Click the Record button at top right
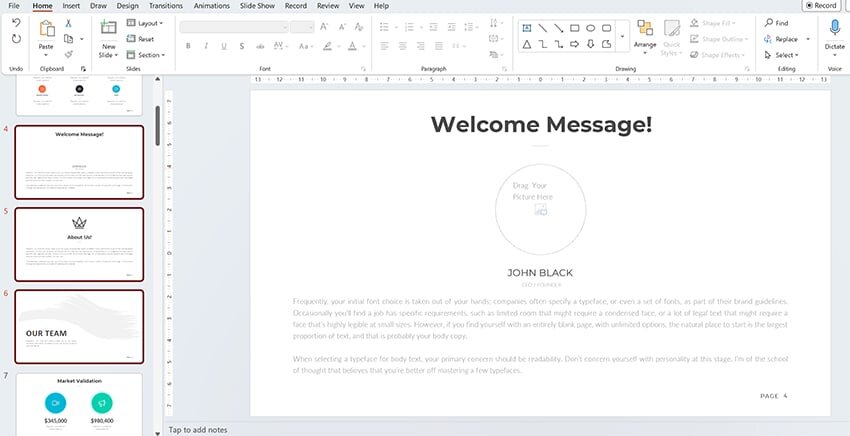The height and width of the screenshot is (436, 850). [x=820, y=6]
